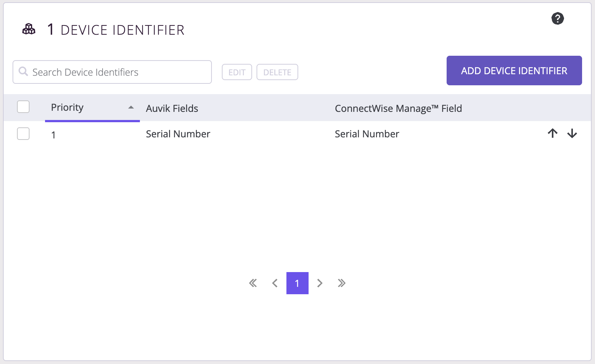This screenshot has height=364, width=595.
Task: Go to the first page
Action: coord(253,283)
